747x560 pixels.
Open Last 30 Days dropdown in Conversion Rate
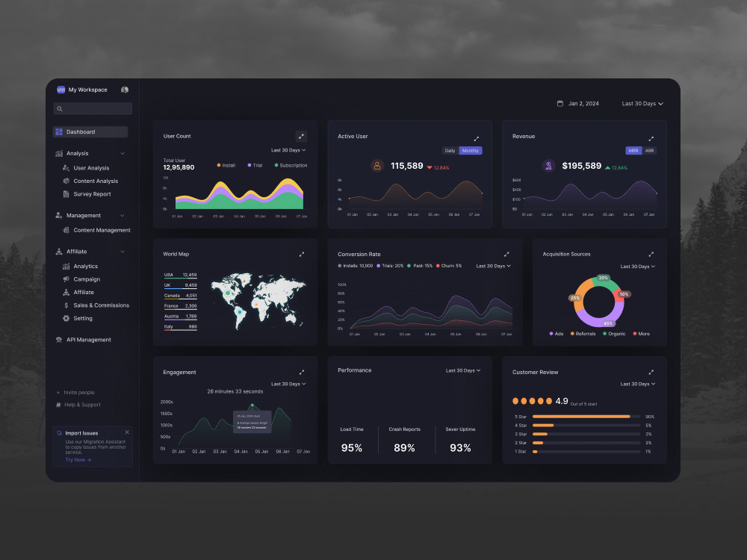pyautogui.click(x=494, y=266)
